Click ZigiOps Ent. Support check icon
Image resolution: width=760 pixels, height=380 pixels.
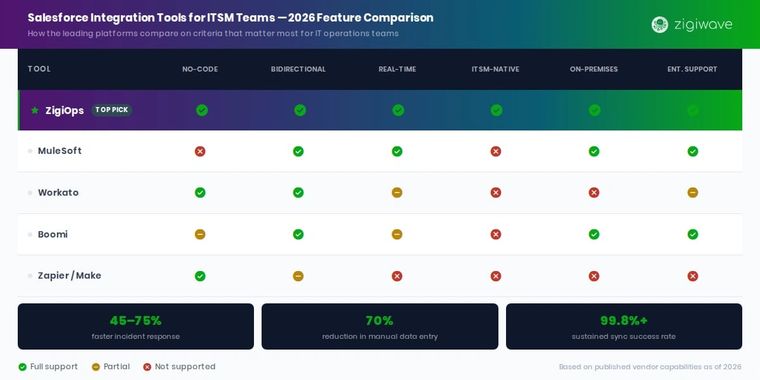693,111
